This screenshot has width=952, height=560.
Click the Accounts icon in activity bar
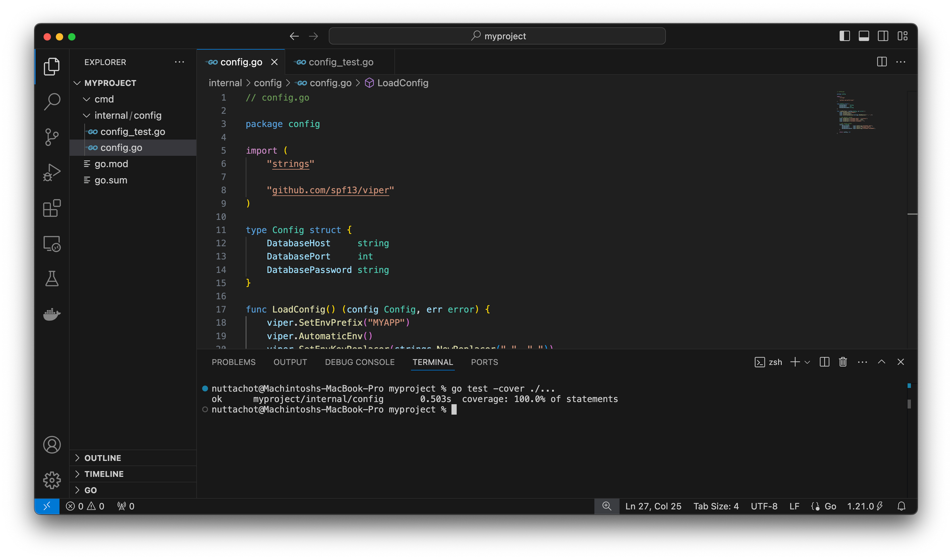click(52, 445)
